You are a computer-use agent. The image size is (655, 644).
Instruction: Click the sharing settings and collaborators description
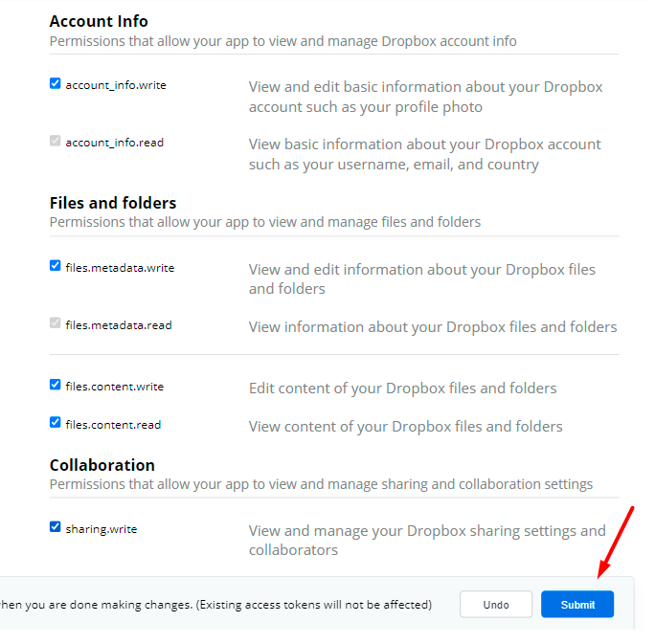click(427, 540)
